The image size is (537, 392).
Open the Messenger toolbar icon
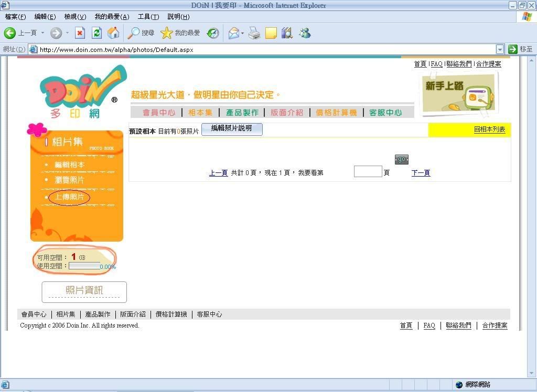[305, 33]
